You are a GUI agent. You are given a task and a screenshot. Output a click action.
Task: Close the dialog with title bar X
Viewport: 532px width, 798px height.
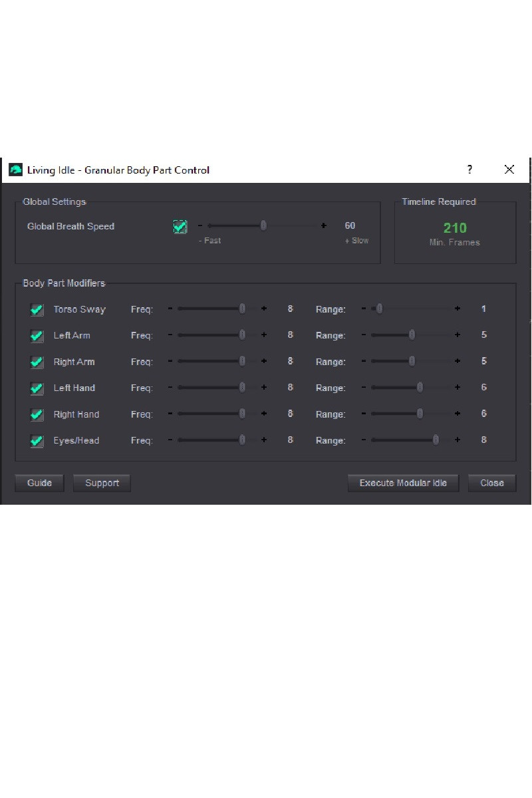pos(509,170)
